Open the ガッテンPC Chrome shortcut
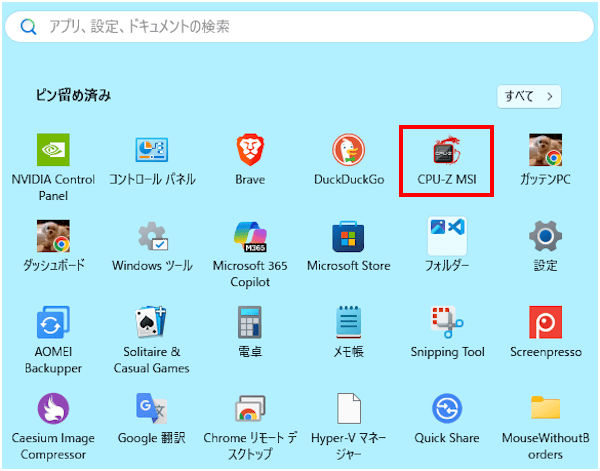Screen dimensions: 600x471 (x=545, y=150)
